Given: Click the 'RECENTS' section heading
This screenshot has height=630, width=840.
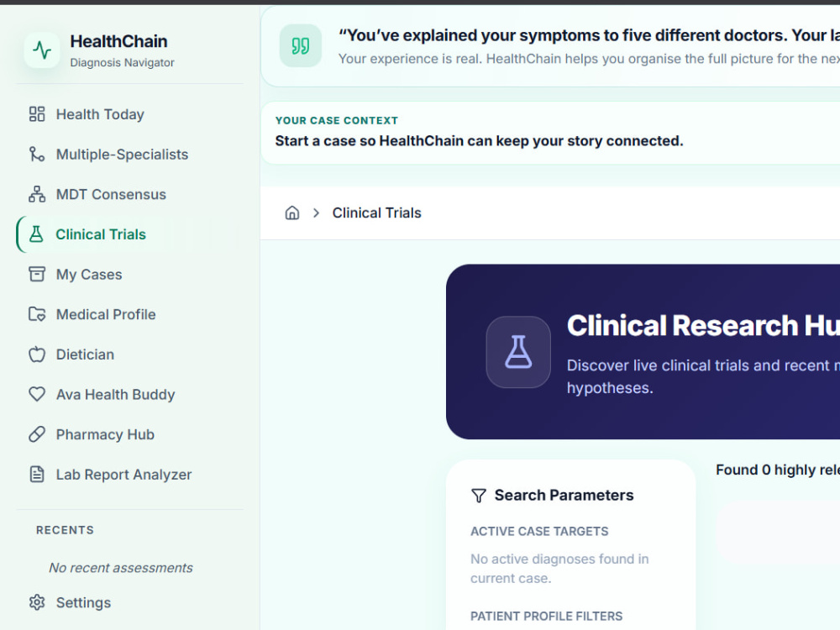Looking at the screenshot, I should 65,530.
